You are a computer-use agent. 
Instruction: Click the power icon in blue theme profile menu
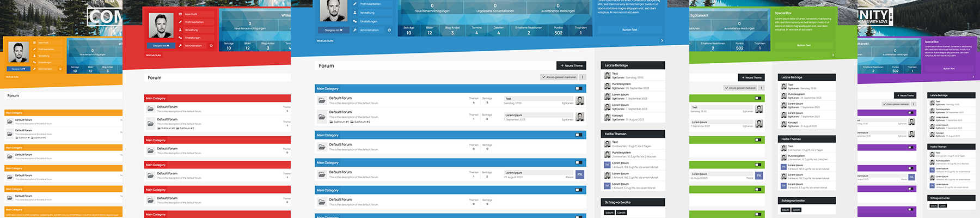389,30
